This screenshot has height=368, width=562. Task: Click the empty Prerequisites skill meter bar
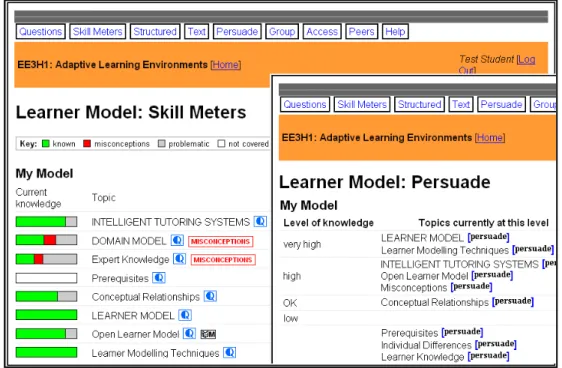point(46,278)
